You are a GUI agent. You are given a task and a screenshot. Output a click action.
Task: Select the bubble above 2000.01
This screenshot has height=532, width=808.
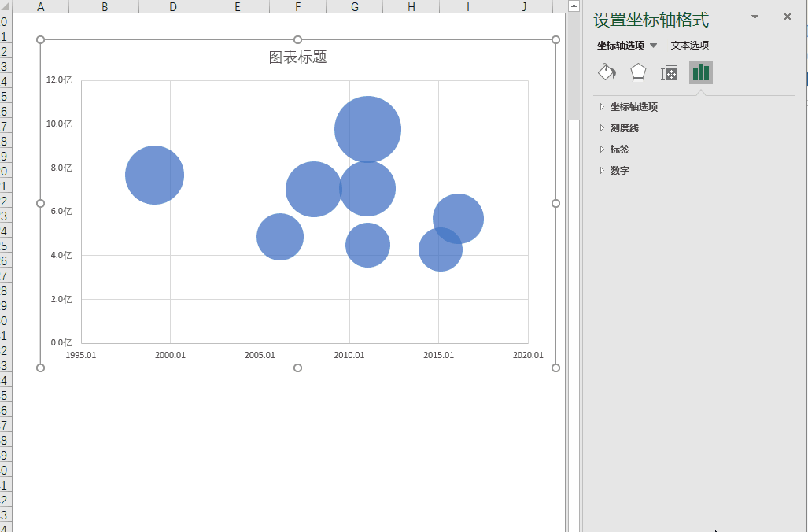tap(154, 175)
